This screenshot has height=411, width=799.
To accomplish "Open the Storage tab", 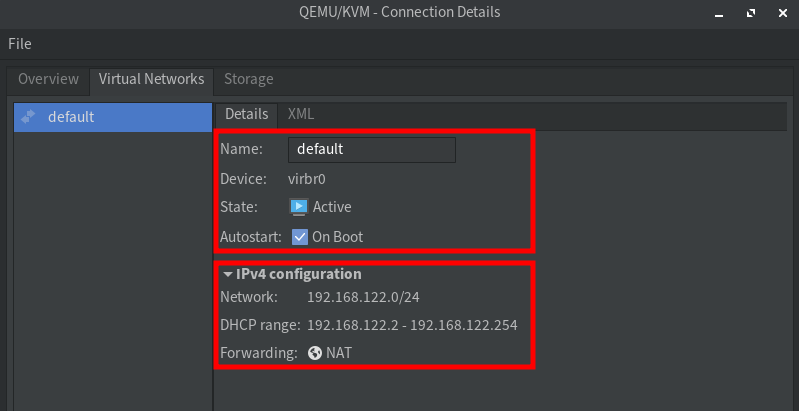I will 248,79.
